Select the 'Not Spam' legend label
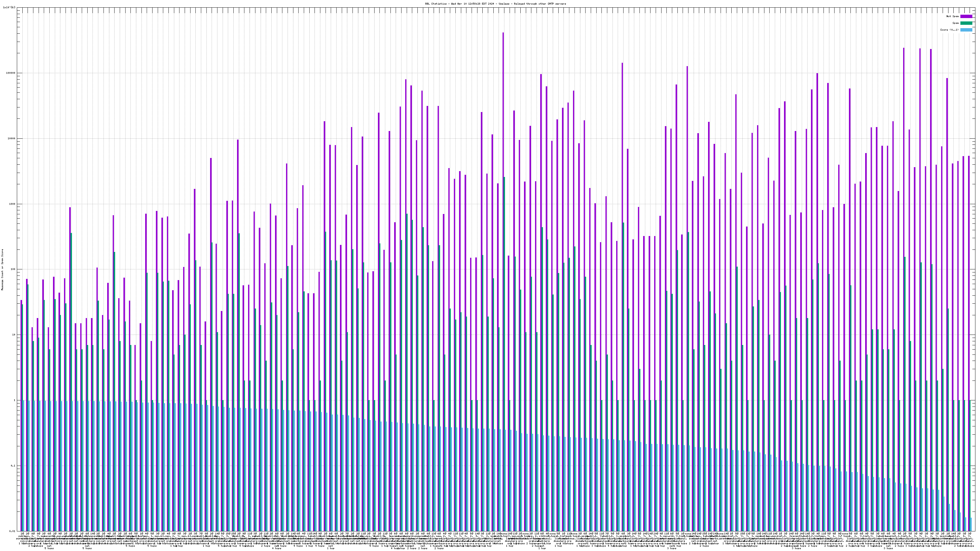 [953, 16]
